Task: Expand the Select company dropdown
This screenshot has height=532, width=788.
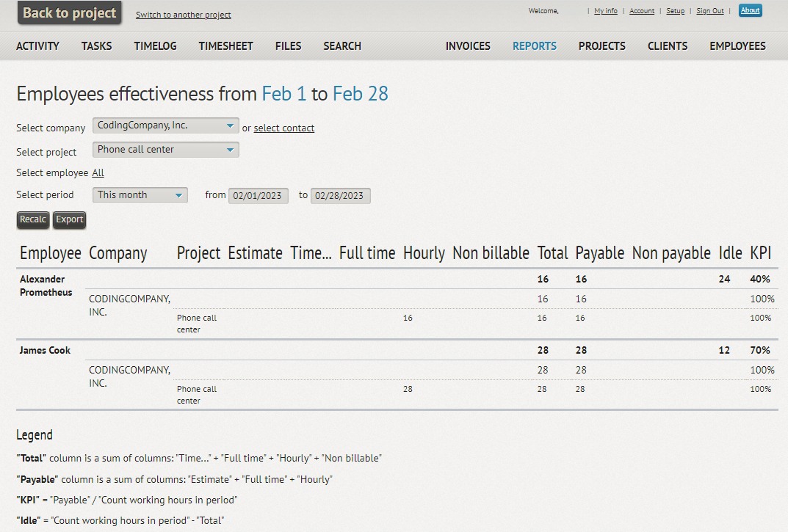Action: tap(165, 126)
